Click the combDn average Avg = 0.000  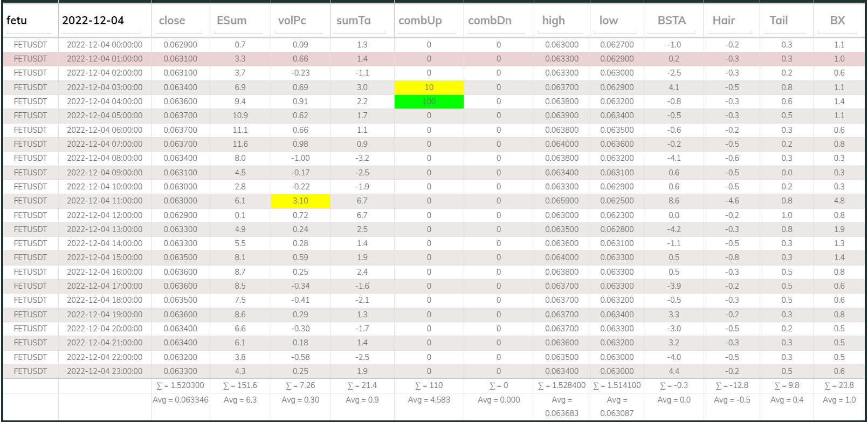[x=499, y=400]
